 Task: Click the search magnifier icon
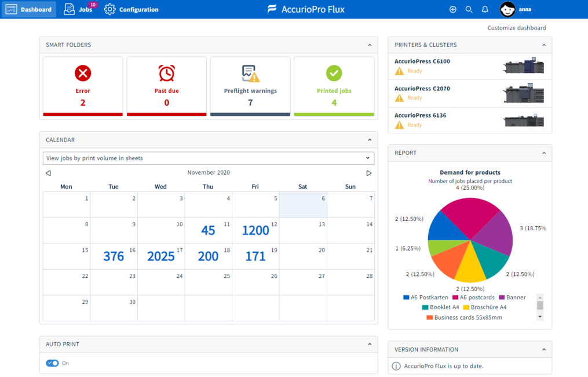[469, 9]
